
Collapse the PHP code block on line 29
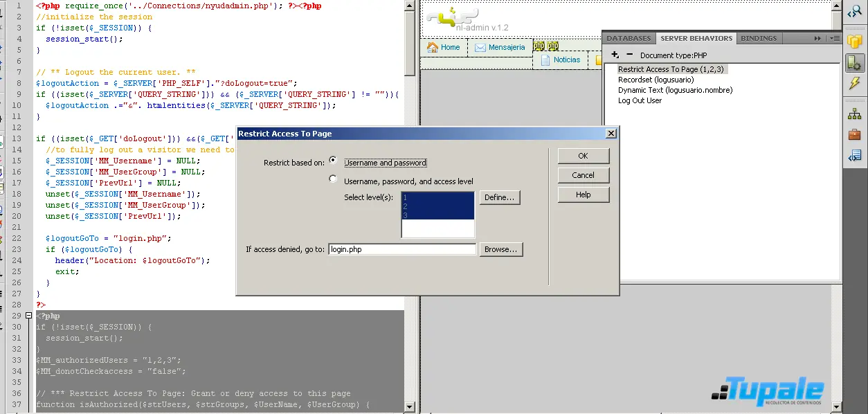[x=28, y=316]
